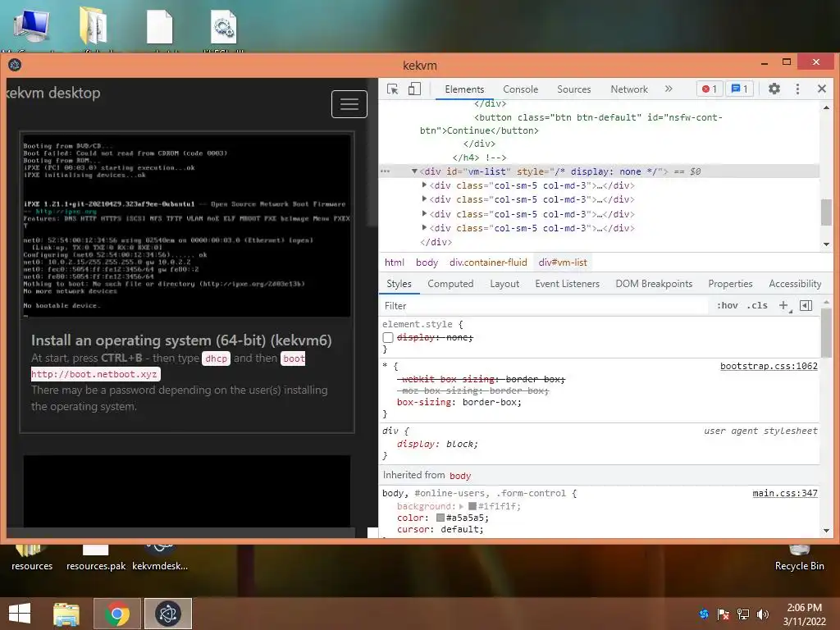Open the network tray icon
This screenshot has width=840, height=630.
tap(743, 614)
